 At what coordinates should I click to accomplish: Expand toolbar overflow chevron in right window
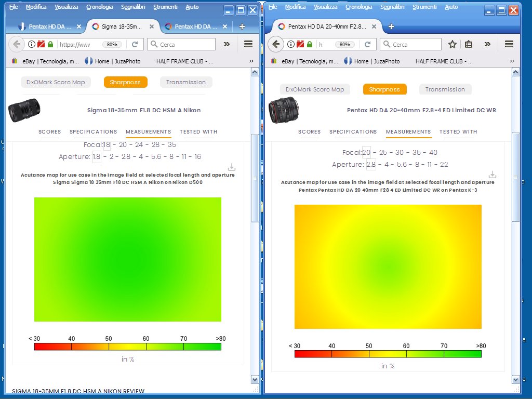[487, 44]
